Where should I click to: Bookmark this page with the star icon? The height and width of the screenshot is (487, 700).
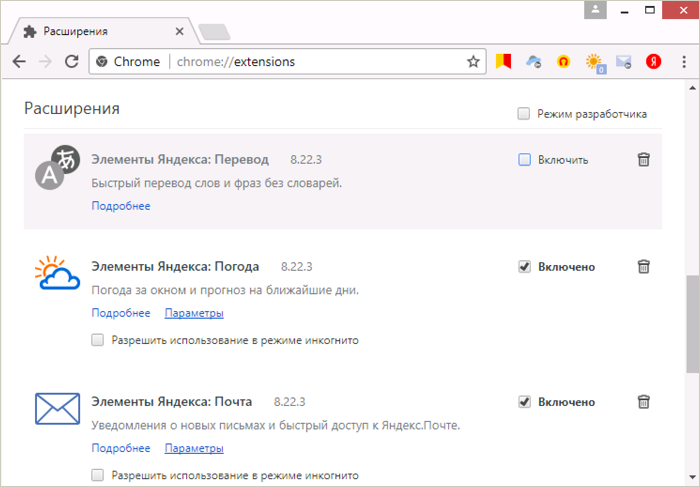[473, 62]
